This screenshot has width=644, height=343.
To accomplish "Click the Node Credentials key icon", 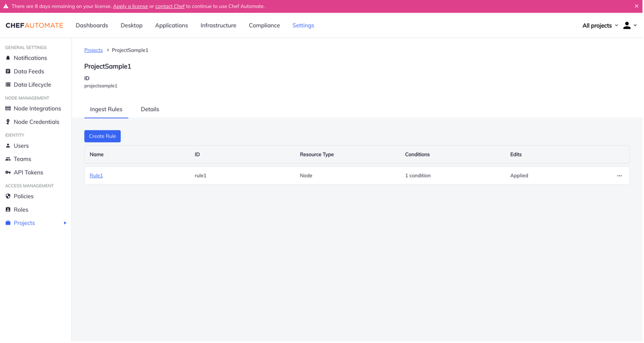I will coord(8,122).
